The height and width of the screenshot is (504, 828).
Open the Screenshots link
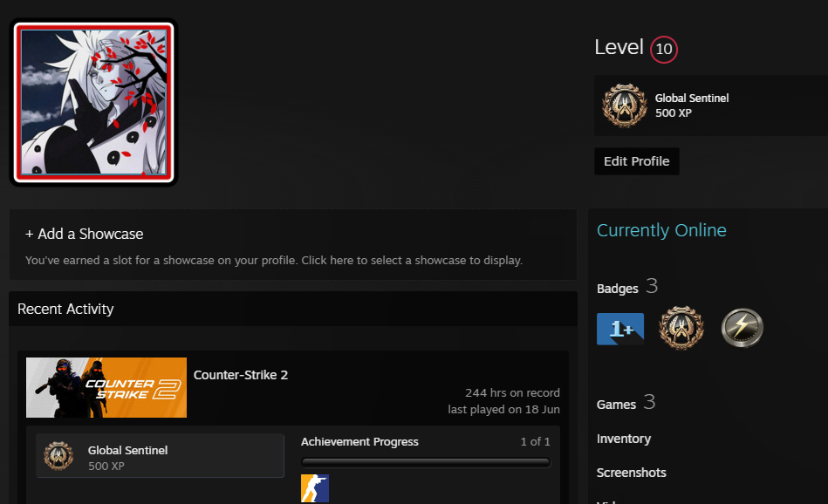click(631, 473)
